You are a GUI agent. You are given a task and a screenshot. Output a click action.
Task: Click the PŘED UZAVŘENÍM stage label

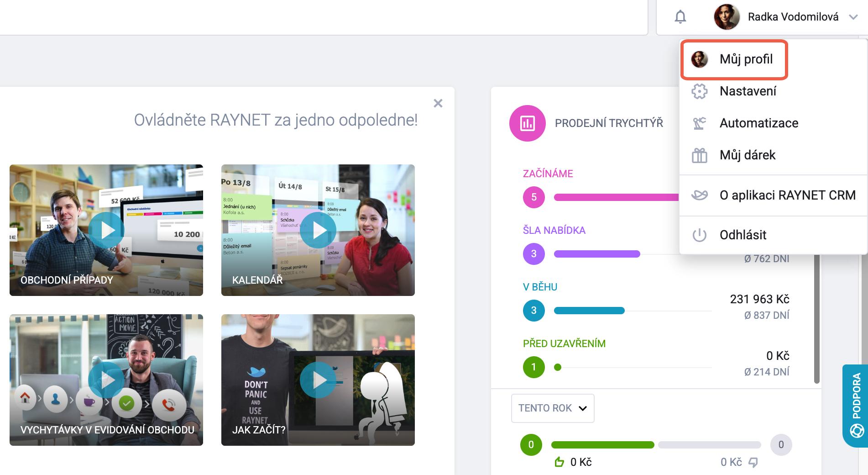(564, 343)
